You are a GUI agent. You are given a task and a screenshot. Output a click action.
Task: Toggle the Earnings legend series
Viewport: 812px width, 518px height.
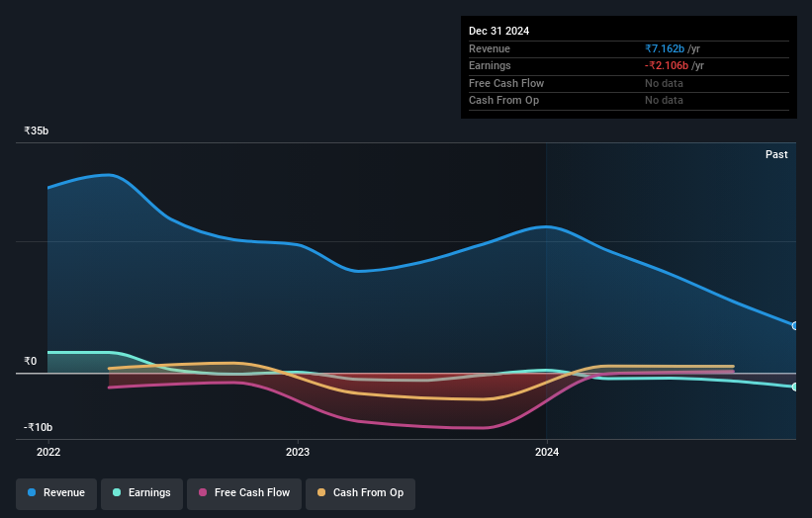(x=141, y=493)
